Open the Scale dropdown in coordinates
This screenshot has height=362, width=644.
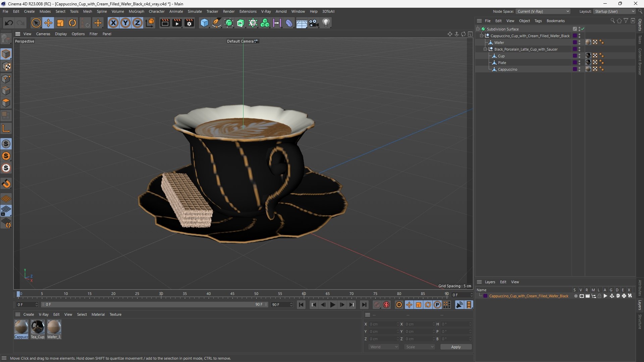click(420, 347)
